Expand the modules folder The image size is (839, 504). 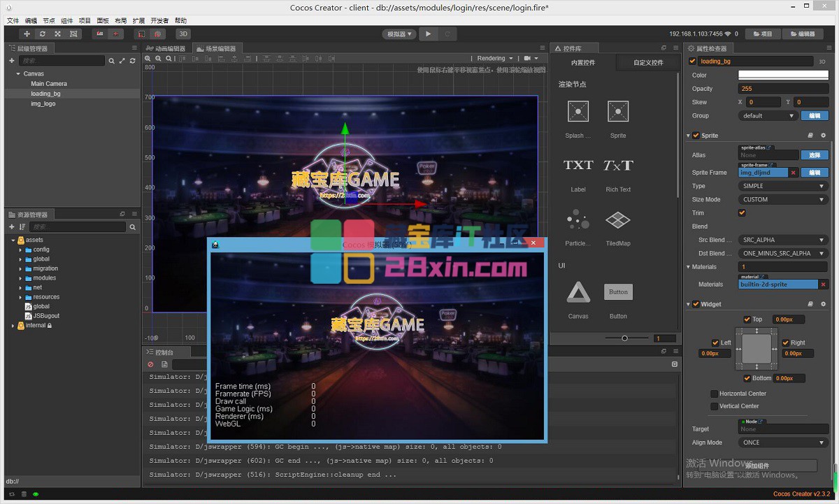[20, 278]
